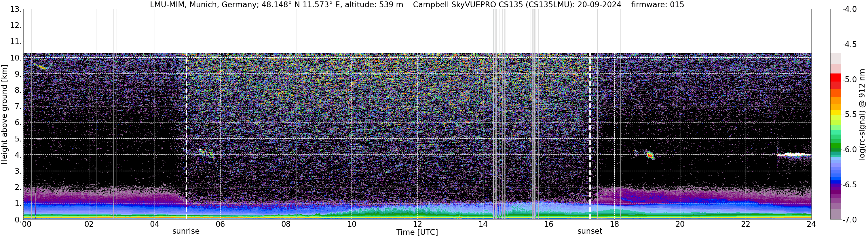Click the x-axis tick label '14'
The width and height of the screenshot is (868, 238).
(x=483, y=224)
